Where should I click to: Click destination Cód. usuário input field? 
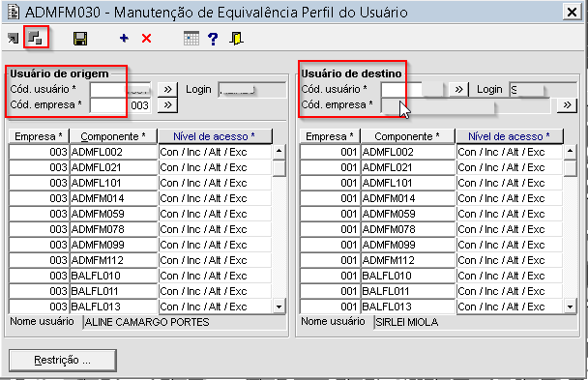412,90
